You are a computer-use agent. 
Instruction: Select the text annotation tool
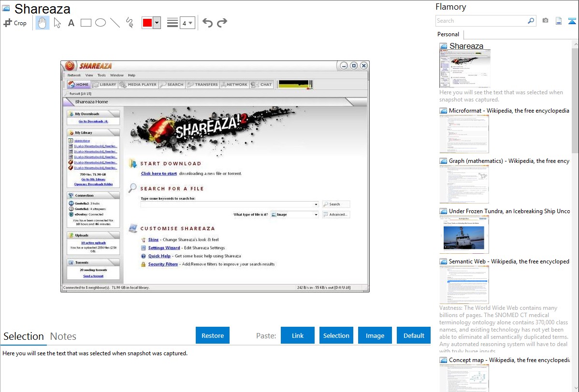point(71,23)
